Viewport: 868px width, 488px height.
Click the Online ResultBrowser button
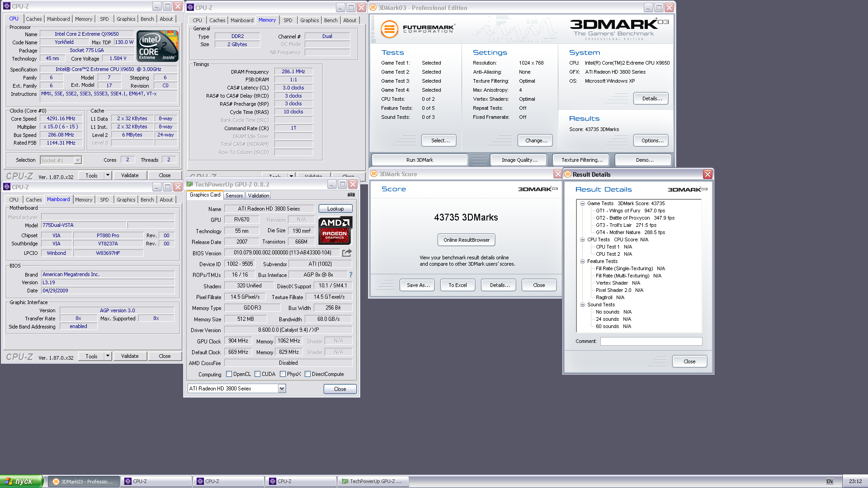pyautogui.click(x=466, y=240)
